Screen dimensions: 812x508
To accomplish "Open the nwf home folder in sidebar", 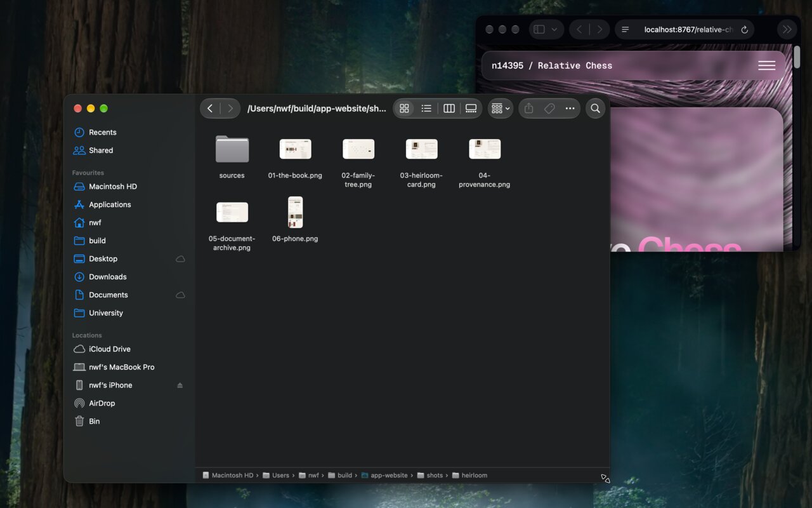I will coord(129,223).
